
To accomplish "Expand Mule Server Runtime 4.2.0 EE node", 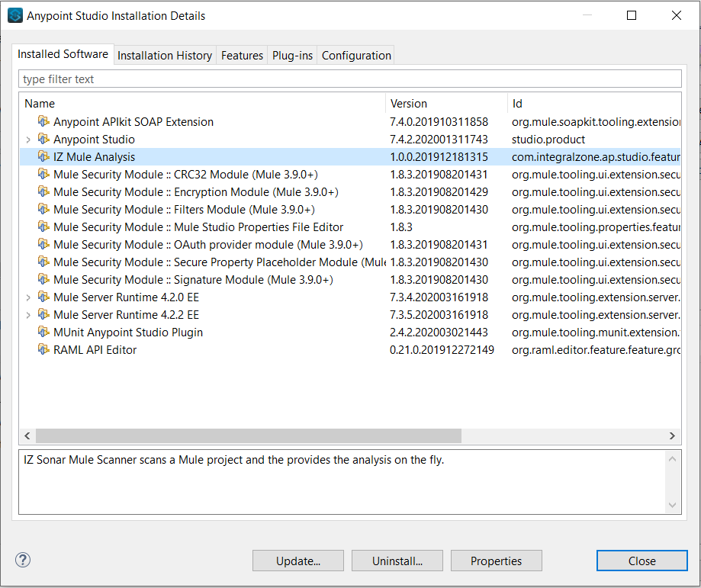I will tap(28, 297).
